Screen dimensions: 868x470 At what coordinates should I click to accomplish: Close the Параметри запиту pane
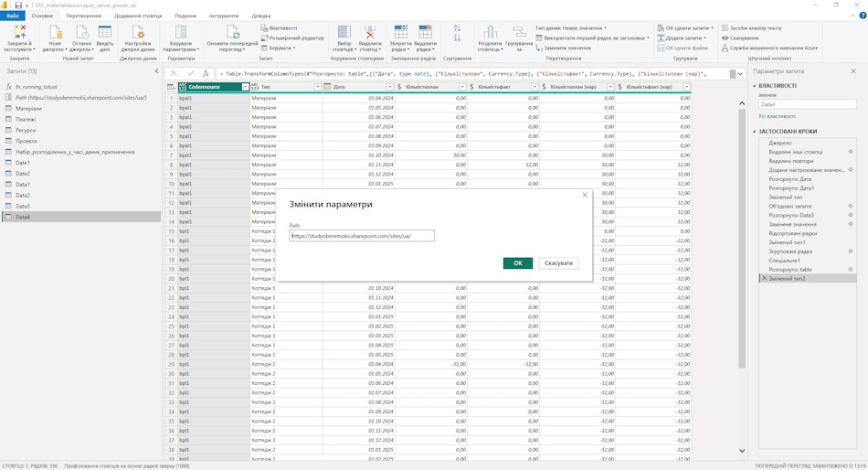[x=853, y=71]
